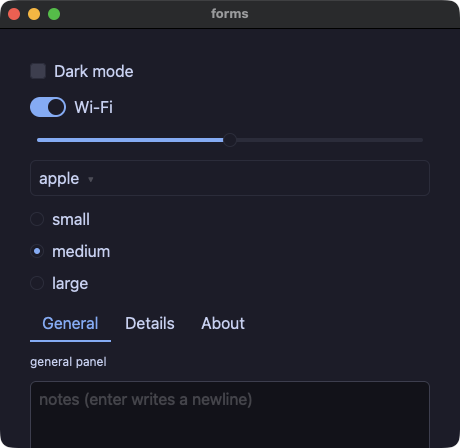Click the unfilled part of the slider track
This screenshot has width=460, height=448.
click(329, 140)
